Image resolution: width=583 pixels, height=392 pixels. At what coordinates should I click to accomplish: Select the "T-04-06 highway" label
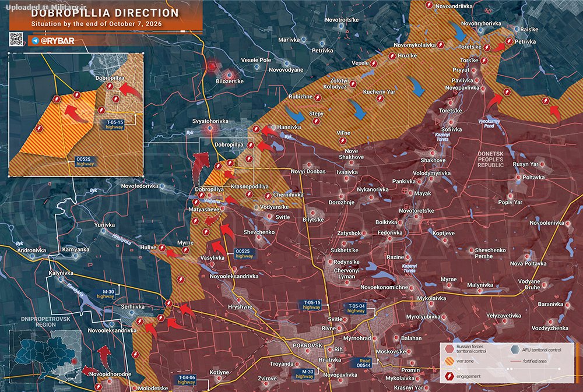[x=187, y=380]
